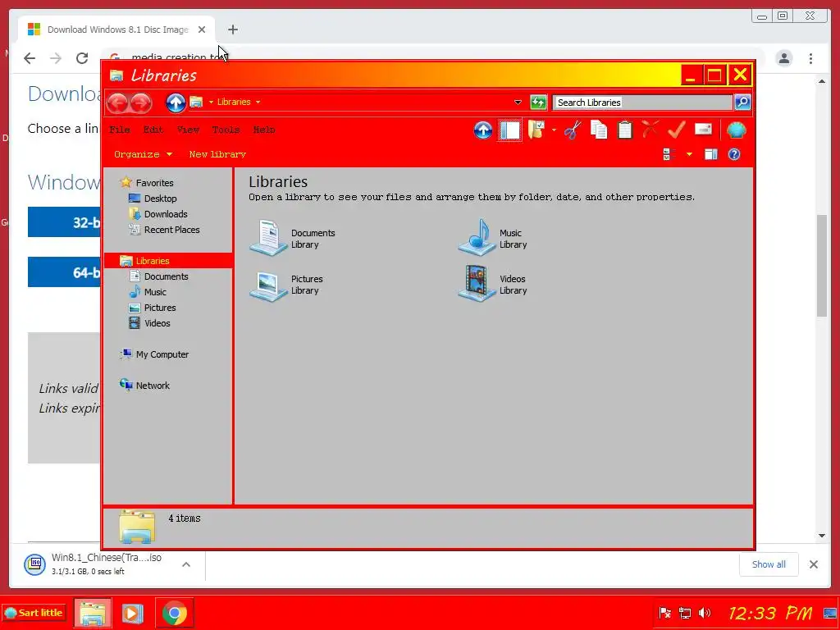The width and height of the screenshot is (840, 630).
Task: Go forward in Libraries window
Action: pyautogui.click(x=141, y=103)
